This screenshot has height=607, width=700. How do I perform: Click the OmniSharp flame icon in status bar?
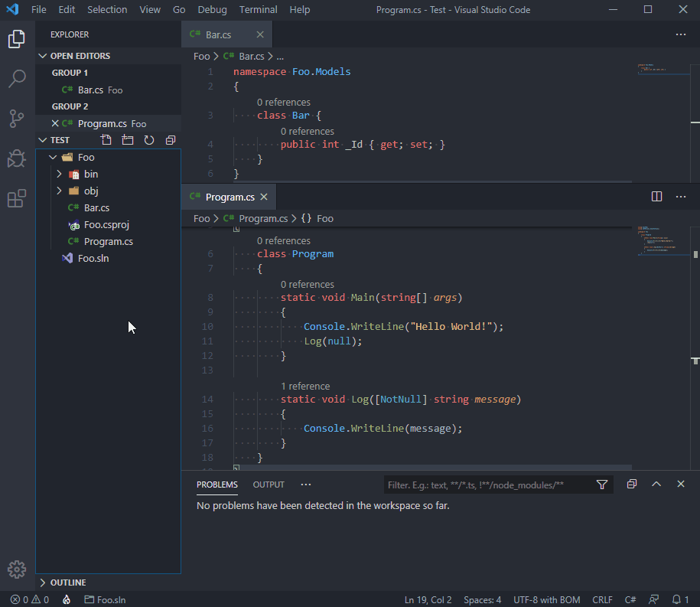click(x=67, y=599)
